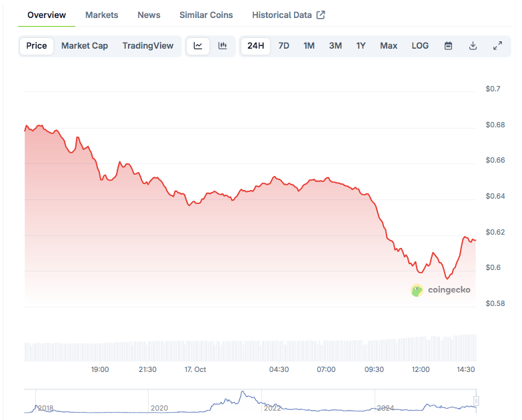Switch to candlestick chart icon
Viewport: 522px width, 420px height.
click(x=223, y=46)
